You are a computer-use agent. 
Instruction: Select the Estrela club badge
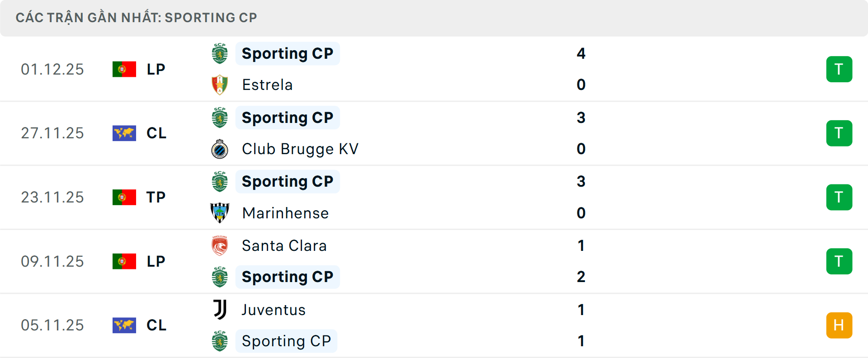click(220, 85)
